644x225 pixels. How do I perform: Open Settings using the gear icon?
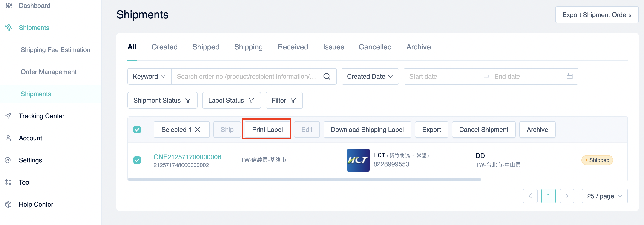(x=8, y=160)
